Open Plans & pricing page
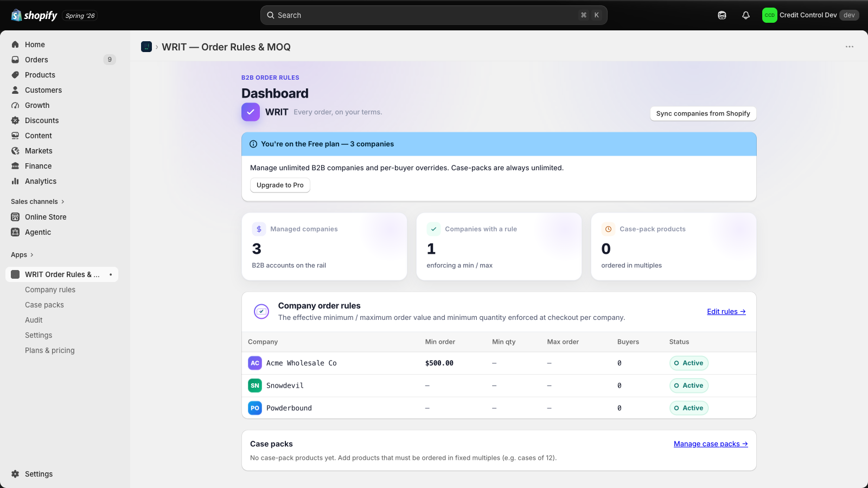The width and height of the screenshot is (868, 488). (x=50, y=350)
